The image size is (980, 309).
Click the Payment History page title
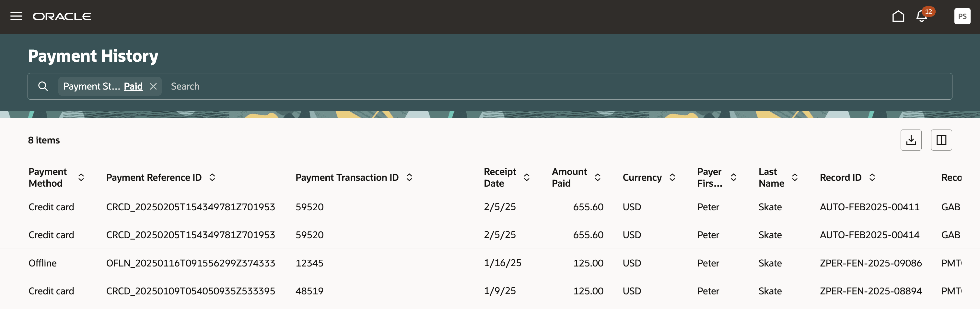[93, 56]
